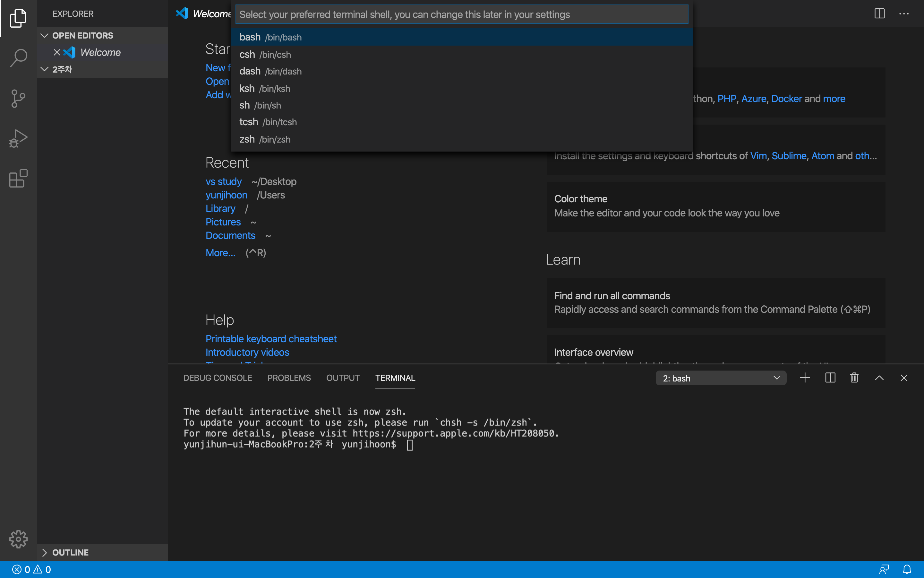The image size is (924, 578).
Task: Open recent folder 'Library'
Action: [x=220, y=208]
